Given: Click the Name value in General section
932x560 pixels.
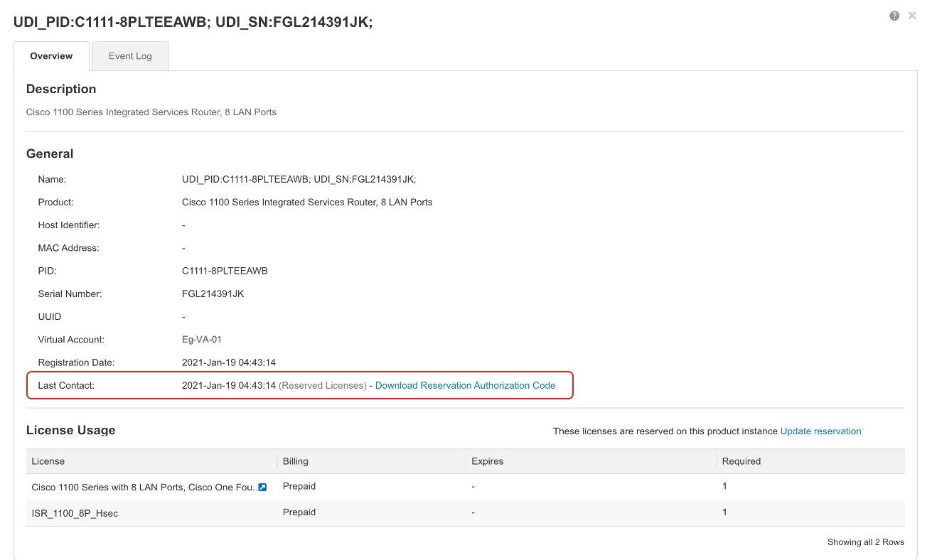Looking at the screenshot, I should [299, 180].
